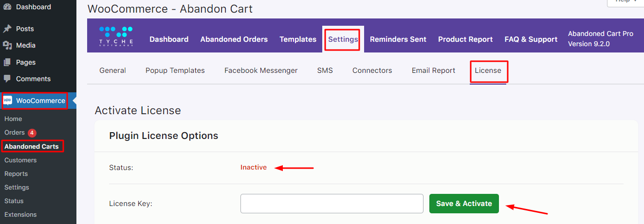Click the Orders count badge showing 4
Image resolution: width=644 pixels, height=224 pixels.
(x=32, y=133)
